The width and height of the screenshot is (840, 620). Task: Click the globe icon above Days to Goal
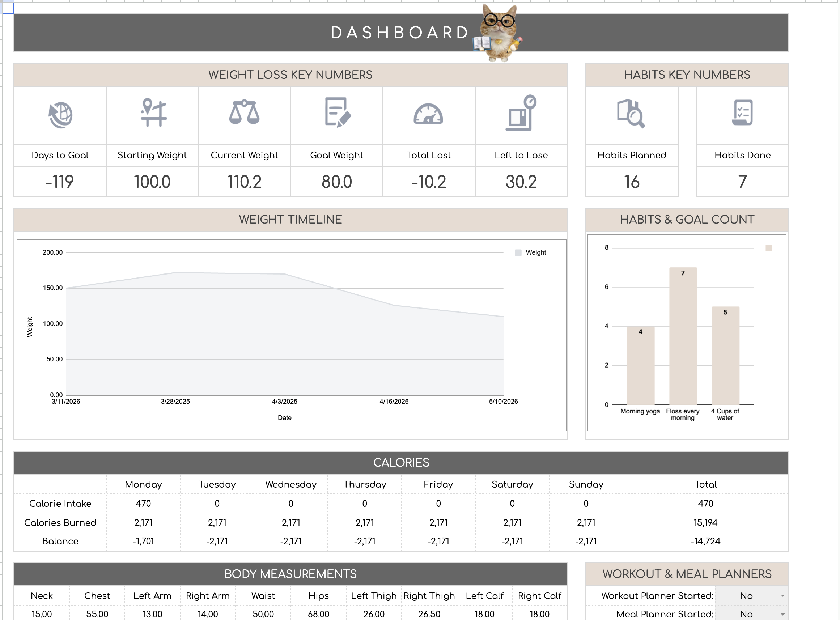click(x=60, y=115)
